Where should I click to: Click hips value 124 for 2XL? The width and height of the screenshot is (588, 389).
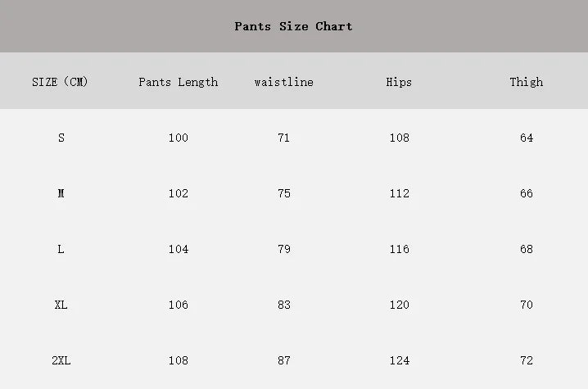click(400, 360)
